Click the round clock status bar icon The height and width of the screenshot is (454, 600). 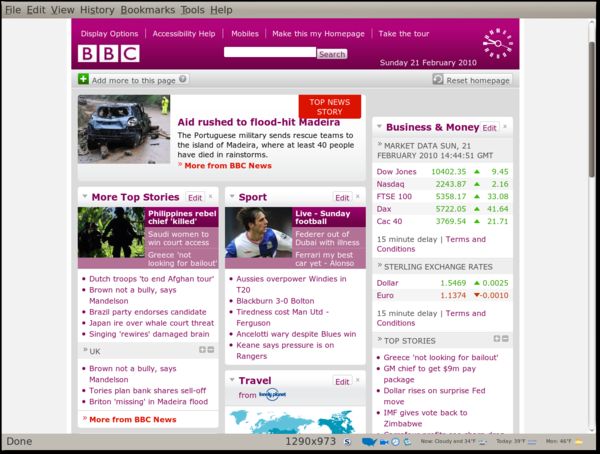click(x=395, y=442)
